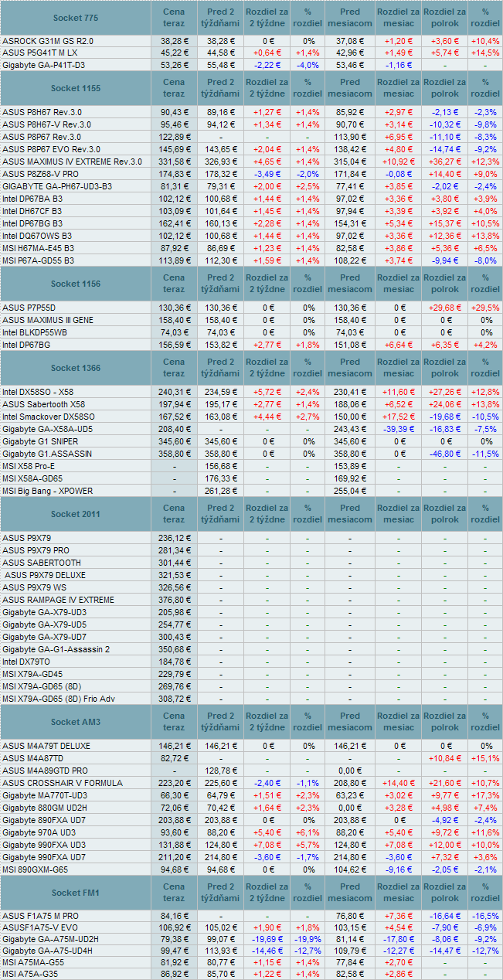Select the 376,80 € price cell
This screenshot has height=980, width=503.
tap(174, 600)
